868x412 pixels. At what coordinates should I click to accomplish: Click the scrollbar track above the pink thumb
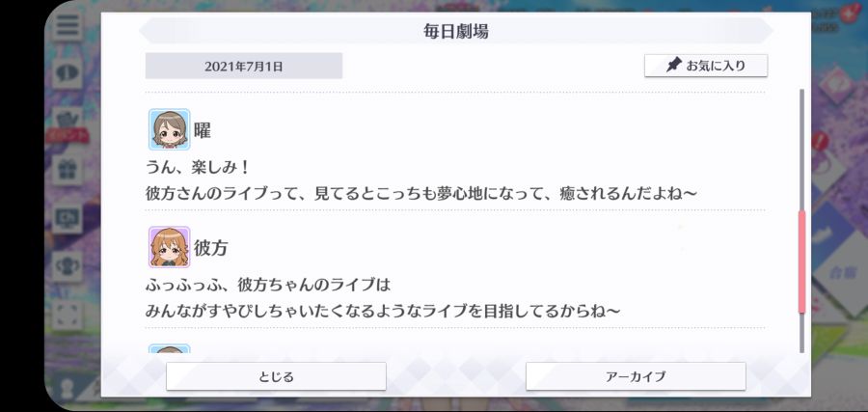pos(801,150)
